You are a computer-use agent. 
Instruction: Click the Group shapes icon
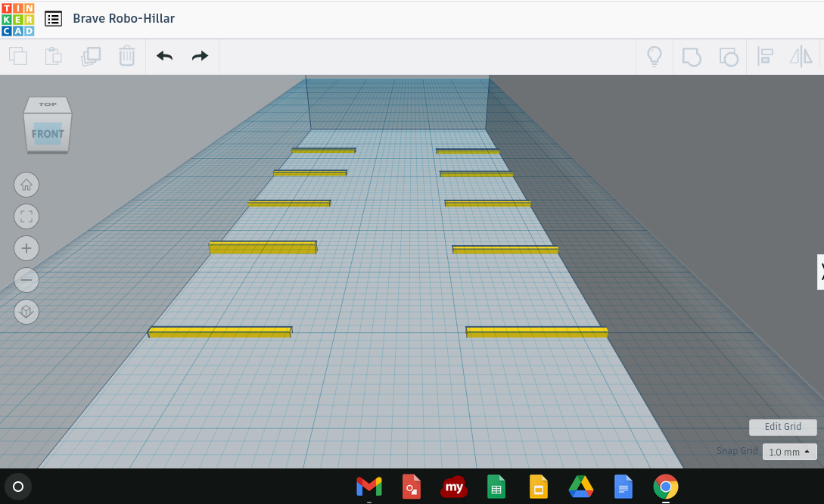(692, 56)
